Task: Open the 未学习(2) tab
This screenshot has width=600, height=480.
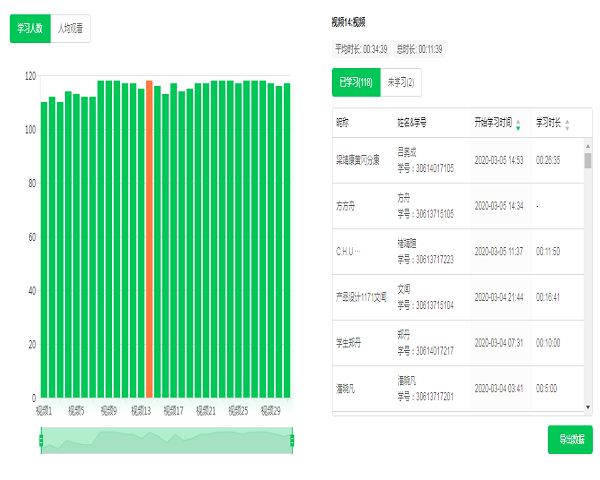Action: [x=400, y=83]
